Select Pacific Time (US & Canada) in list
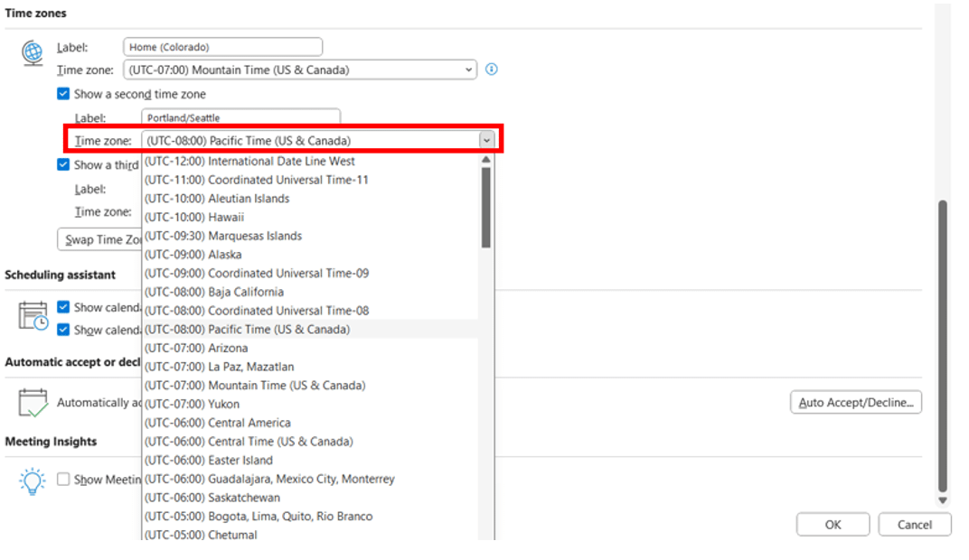The width and height of the screenshot is (969, 560). click(x=310, y=329)
